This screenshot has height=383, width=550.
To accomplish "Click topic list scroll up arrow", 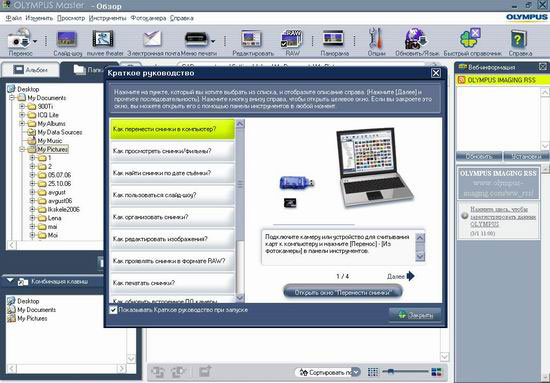I will point(240,123).
